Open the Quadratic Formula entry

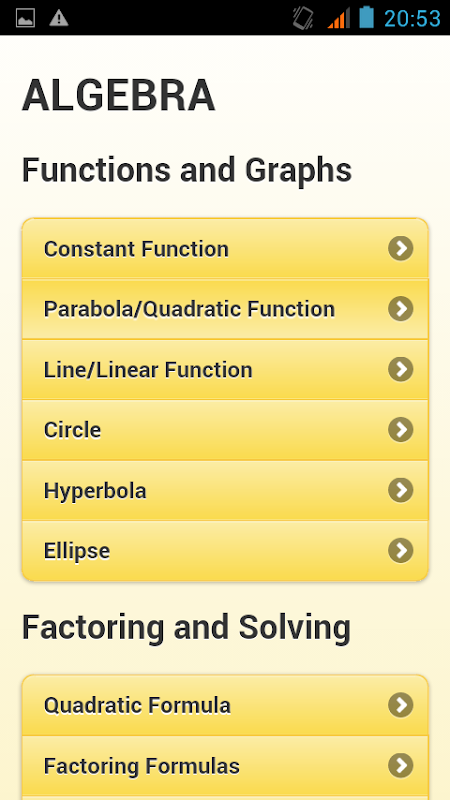[225, 705]
